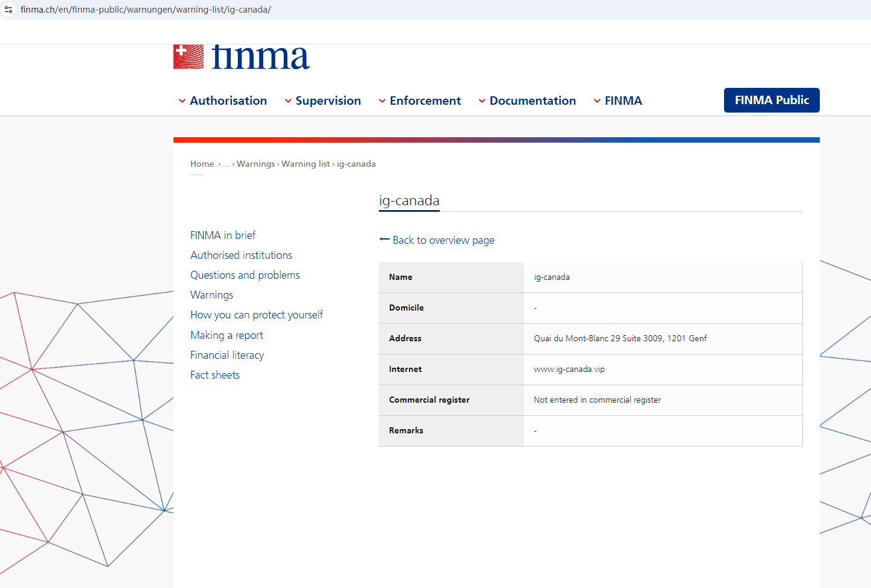Expand the Documentation menu chevron

(x=482, y=101)
